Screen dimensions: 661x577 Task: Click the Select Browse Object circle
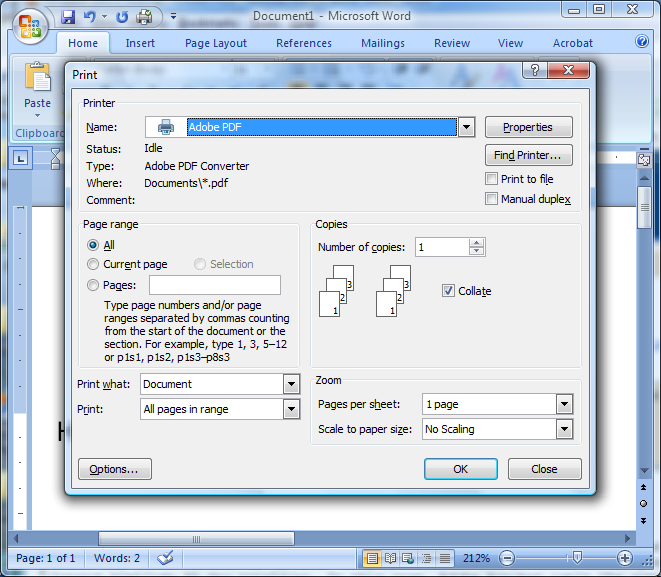[x=643, y=504]
